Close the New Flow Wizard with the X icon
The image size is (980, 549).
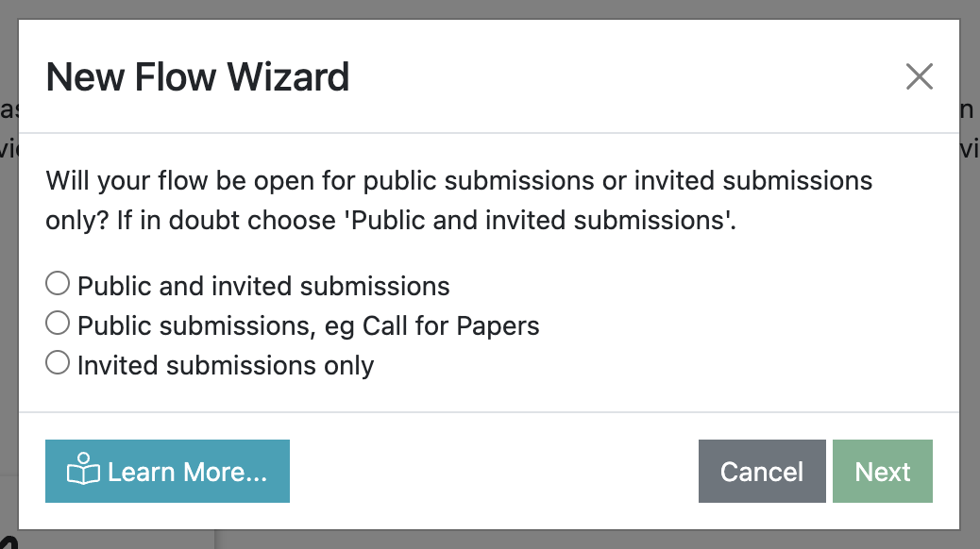click(x=919, y=76)
